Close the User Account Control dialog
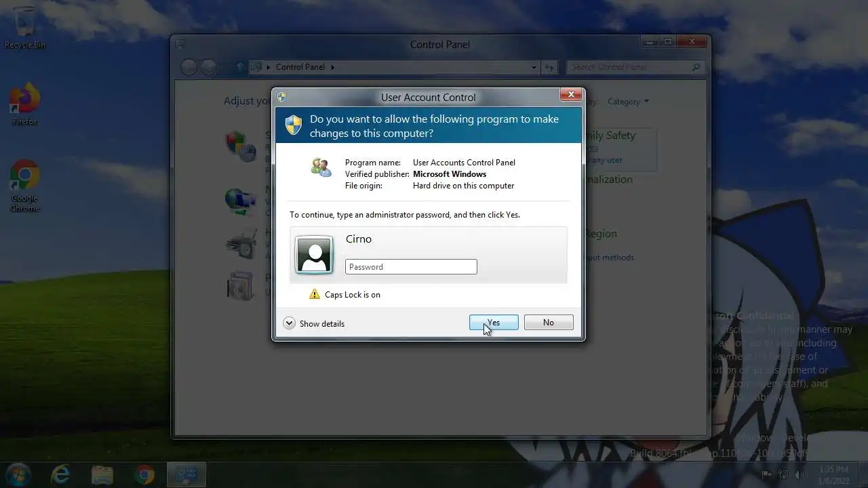The image size is (868, 488). coord(571,95)
